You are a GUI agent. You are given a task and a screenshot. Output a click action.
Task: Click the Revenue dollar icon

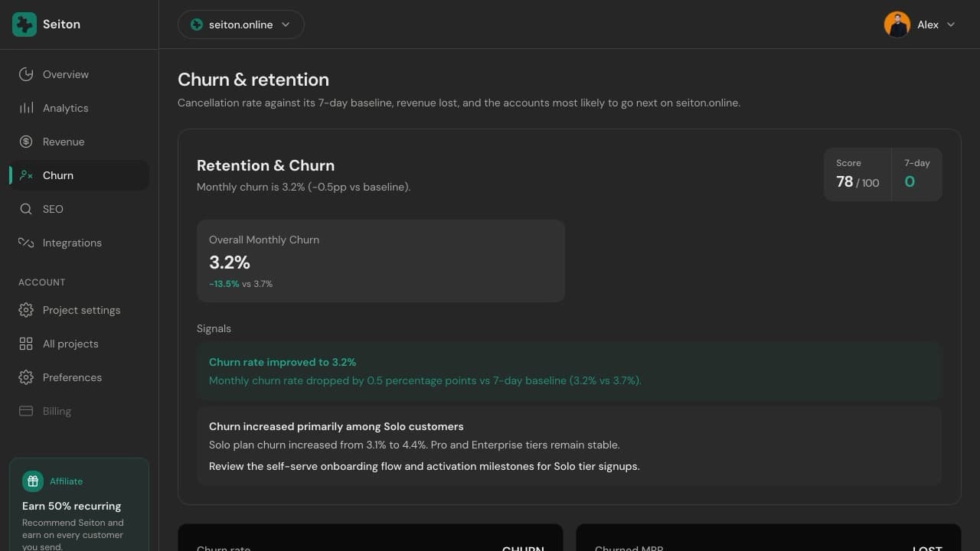coord(26,142)
